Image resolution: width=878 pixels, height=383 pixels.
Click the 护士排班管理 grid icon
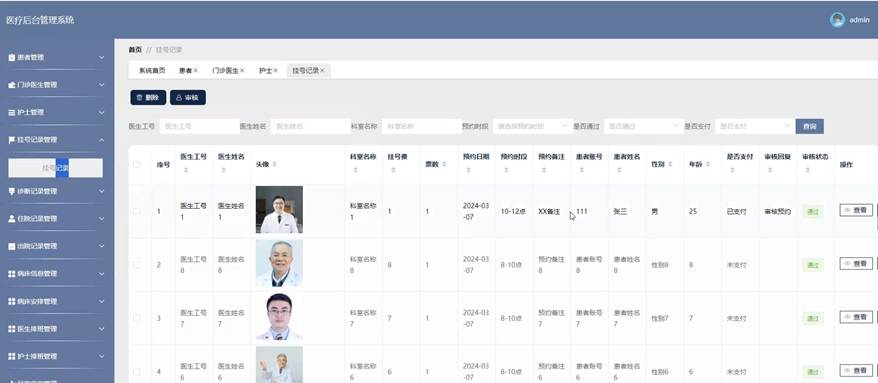click(12, 356)
